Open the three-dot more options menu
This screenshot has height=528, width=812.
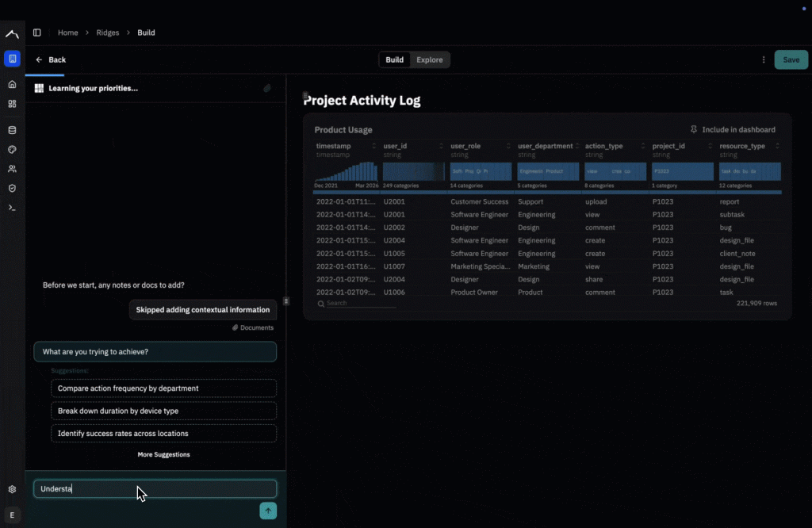pyautogui.click(x=764, y=59)
